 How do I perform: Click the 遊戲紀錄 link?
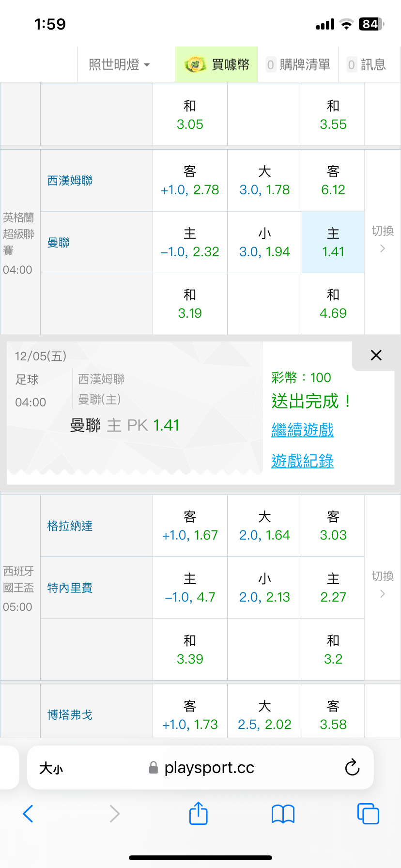coord(303,461)
